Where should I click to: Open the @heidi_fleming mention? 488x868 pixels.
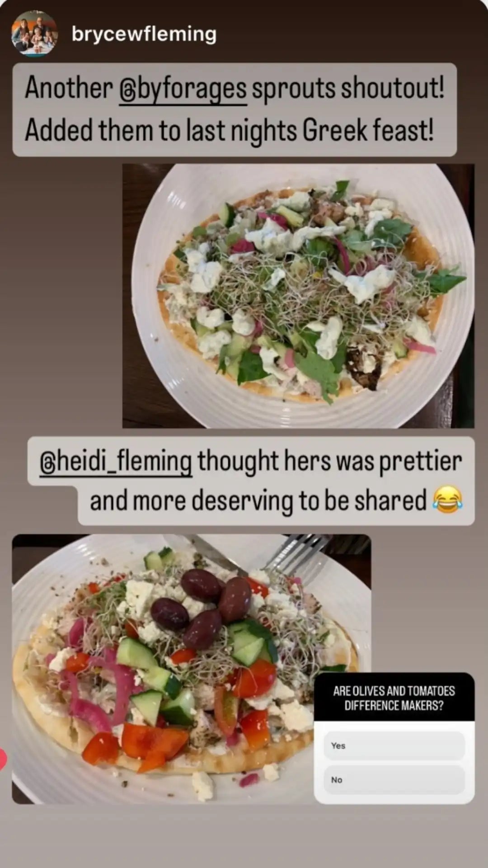[x=116, y=462]
